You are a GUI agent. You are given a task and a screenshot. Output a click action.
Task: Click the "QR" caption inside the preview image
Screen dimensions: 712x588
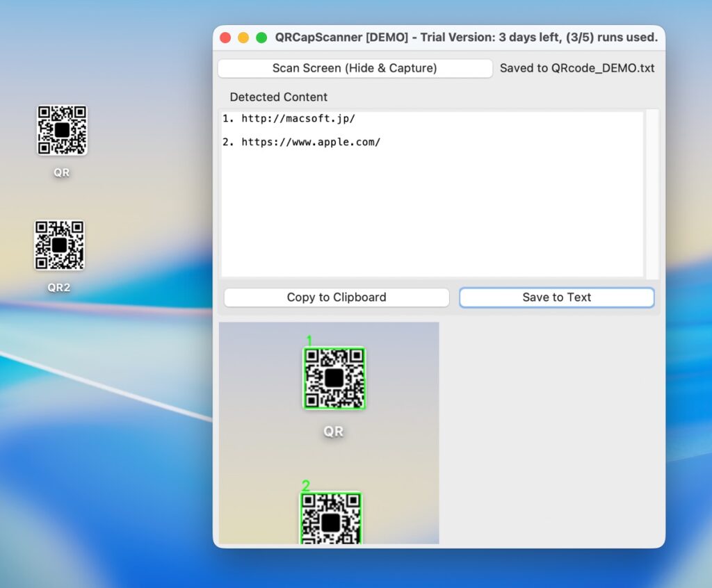coord(334,432)
